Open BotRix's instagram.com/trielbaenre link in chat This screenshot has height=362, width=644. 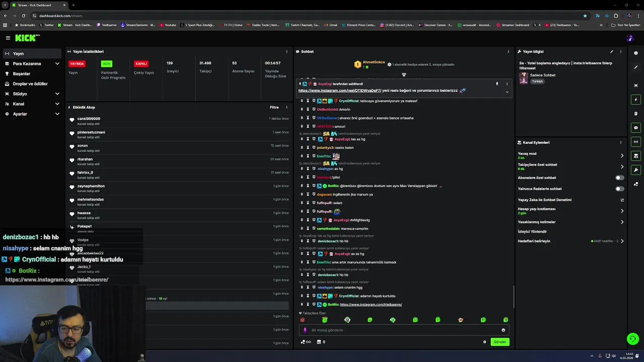(371, 304)
